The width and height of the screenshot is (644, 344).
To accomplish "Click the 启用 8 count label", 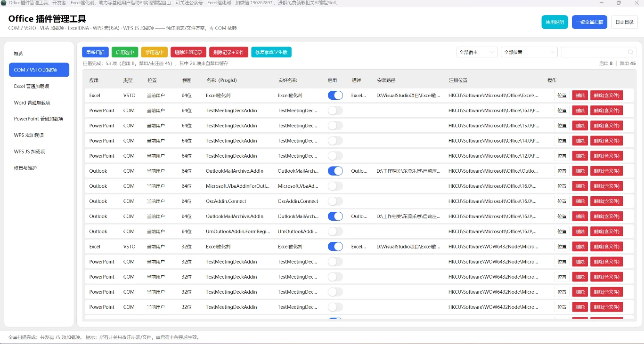I will click(606, 64).
